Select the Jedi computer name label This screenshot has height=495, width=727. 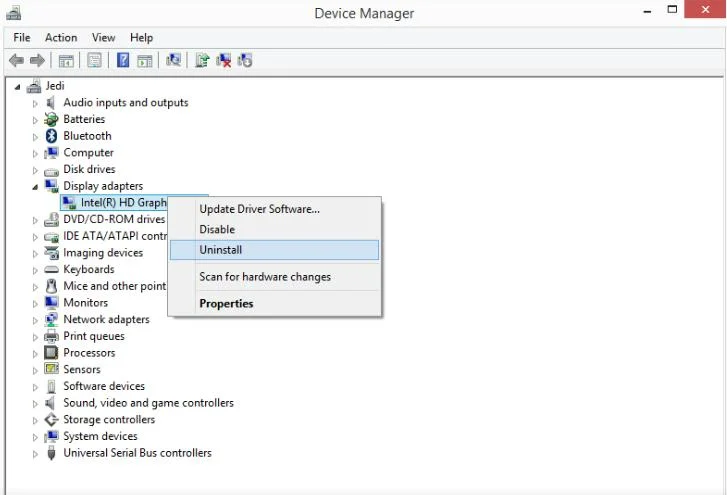55,86
